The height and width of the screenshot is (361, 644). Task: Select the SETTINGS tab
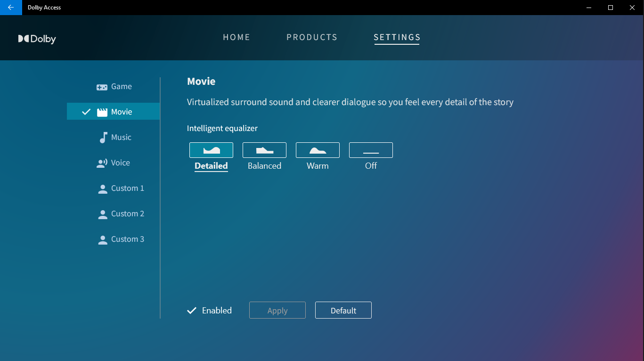(397, 37)
